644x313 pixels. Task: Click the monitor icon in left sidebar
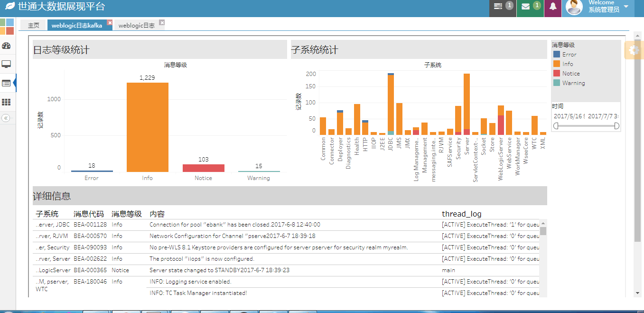click(6, 64)
